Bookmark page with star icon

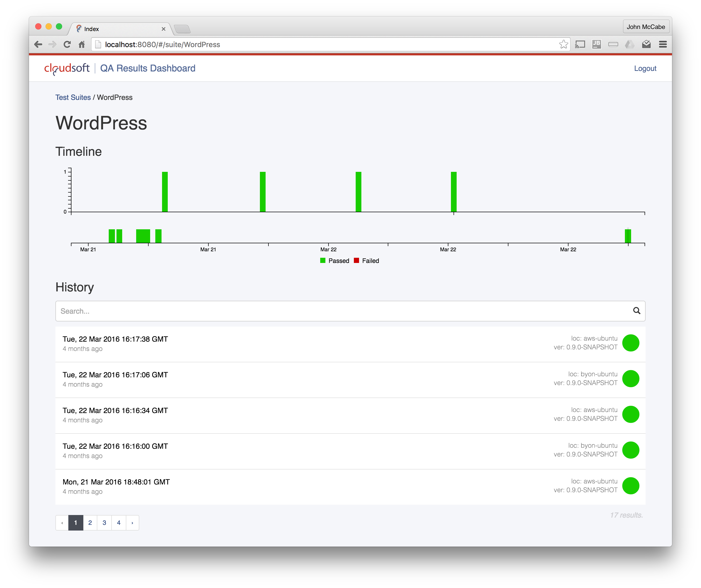[564, 44]
